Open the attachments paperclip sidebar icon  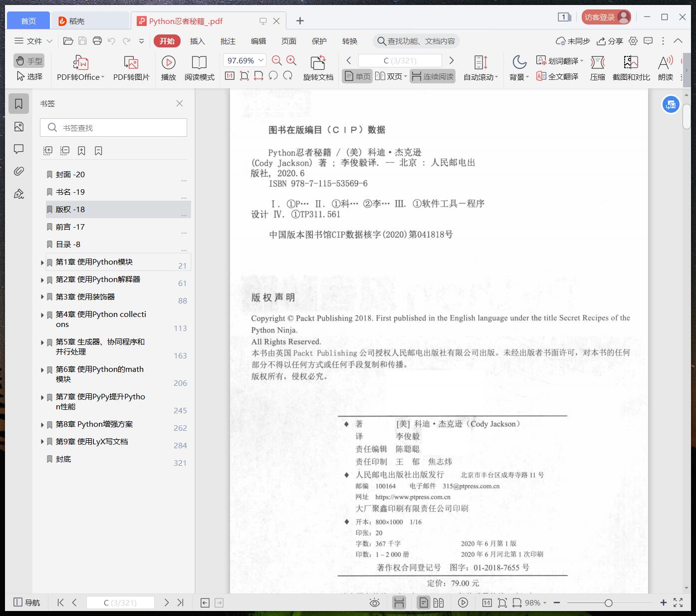click(x=19, y=171)
